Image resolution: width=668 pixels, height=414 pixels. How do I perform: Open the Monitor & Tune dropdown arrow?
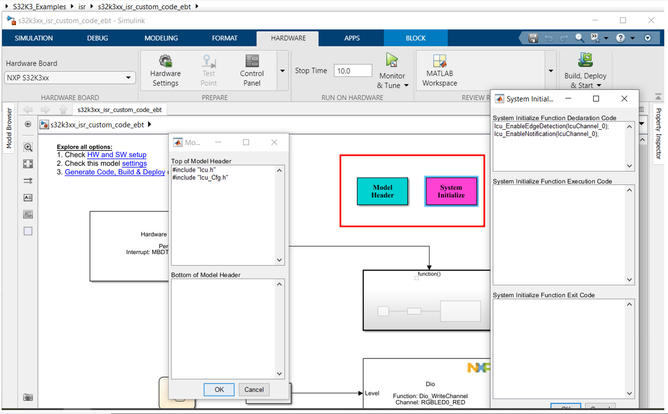pyautogui.click(x=406, y=85)
